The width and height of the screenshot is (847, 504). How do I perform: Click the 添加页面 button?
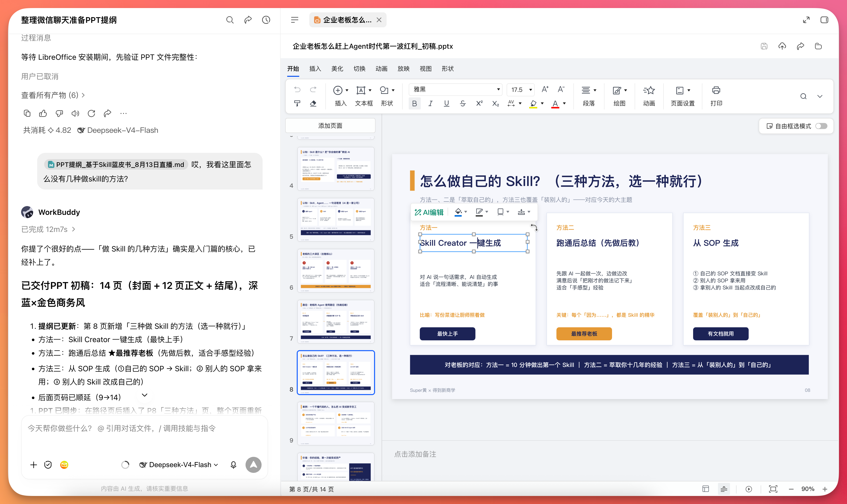[x=330, y=126]
